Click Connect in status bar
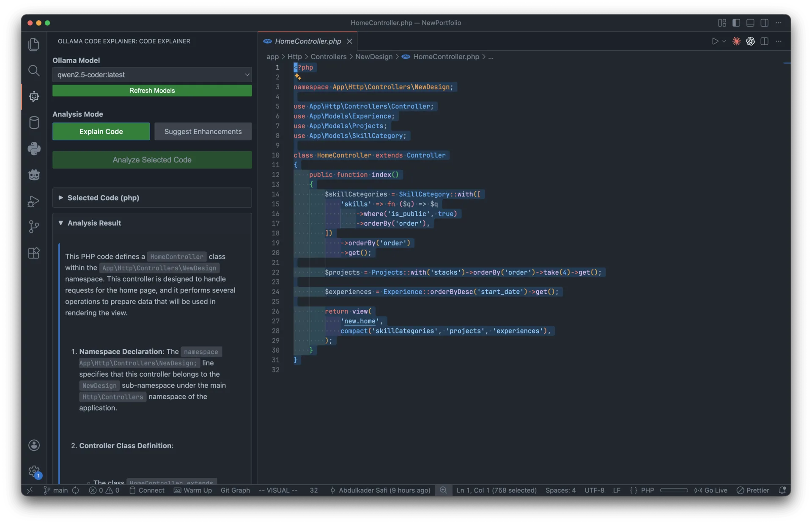The image size is (812, 524). point(147,490)
